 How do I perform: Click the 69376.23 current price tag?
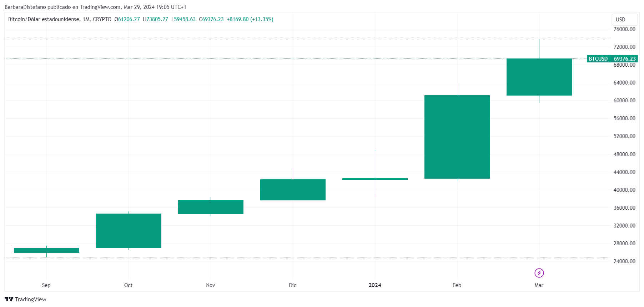click(x=624, y=59)
